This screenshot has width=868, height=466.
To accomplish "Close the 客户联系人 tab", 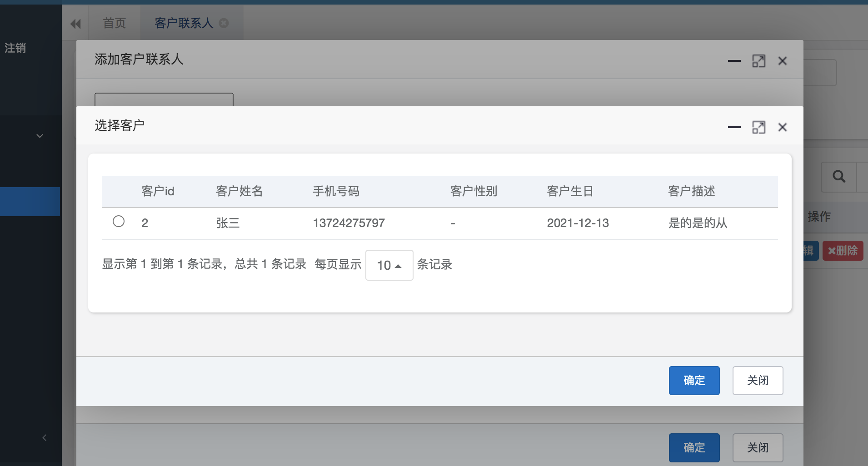I will point(224,23).
